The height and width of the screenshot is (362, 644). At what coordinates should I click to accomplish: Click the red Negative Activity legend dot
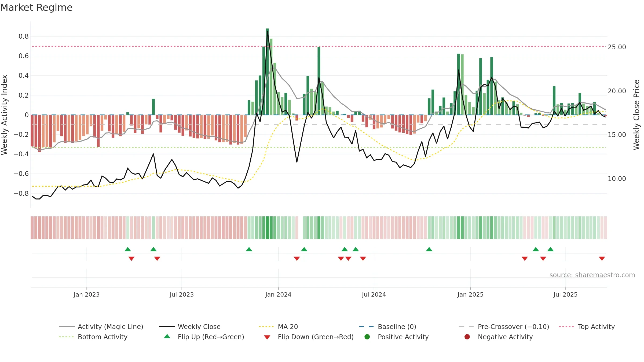click(467, 337)
